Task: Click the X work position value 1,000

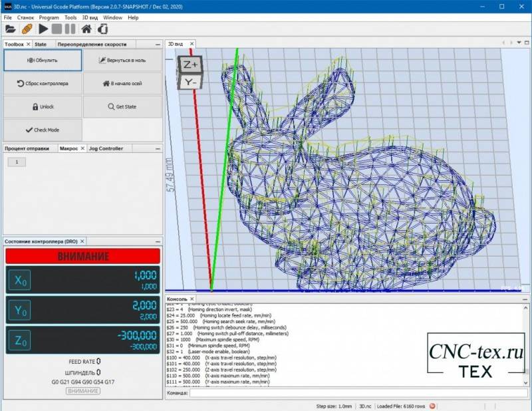Action: (x=145, y=275)
